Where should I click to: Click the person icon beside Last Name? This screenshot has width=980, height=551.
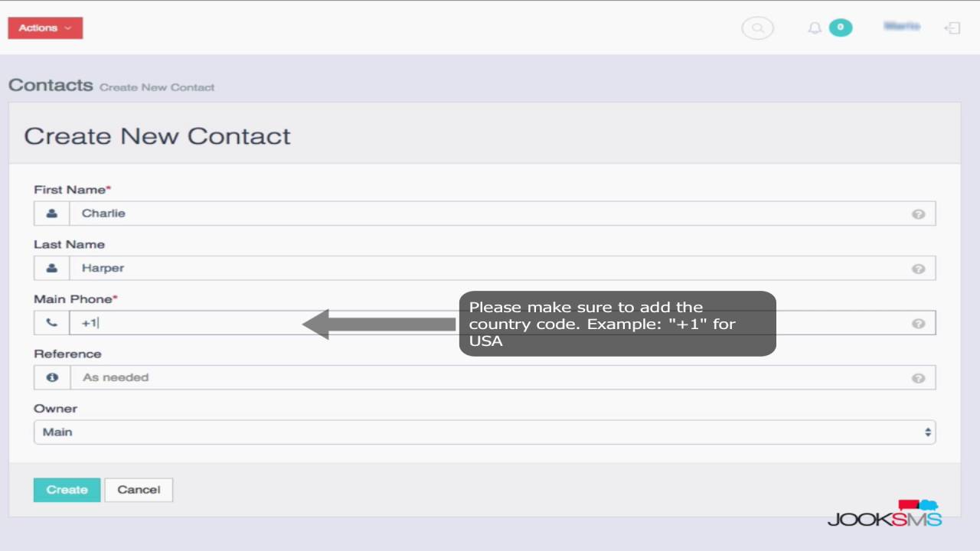[x=51, y=268]
